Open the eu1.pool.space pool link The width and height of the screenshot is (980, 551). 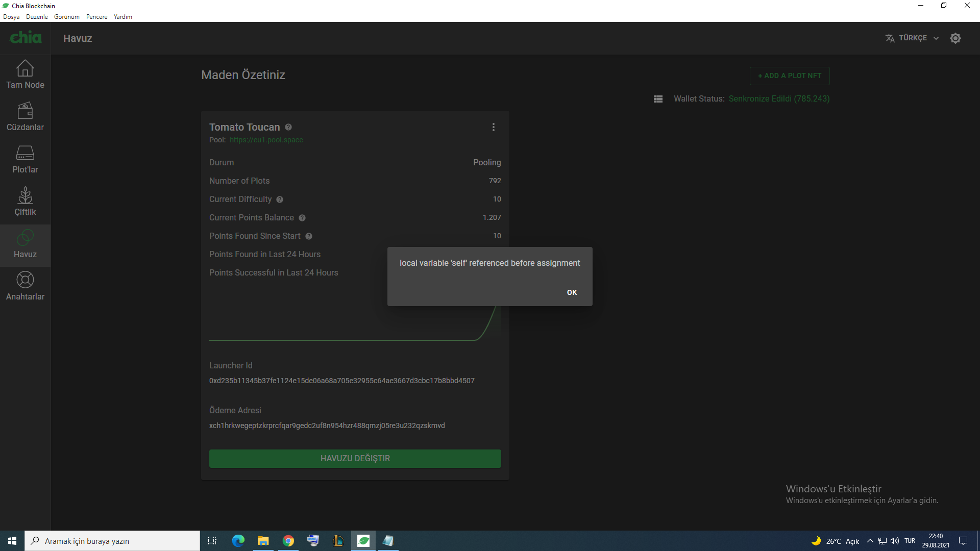tap(266, 140)
